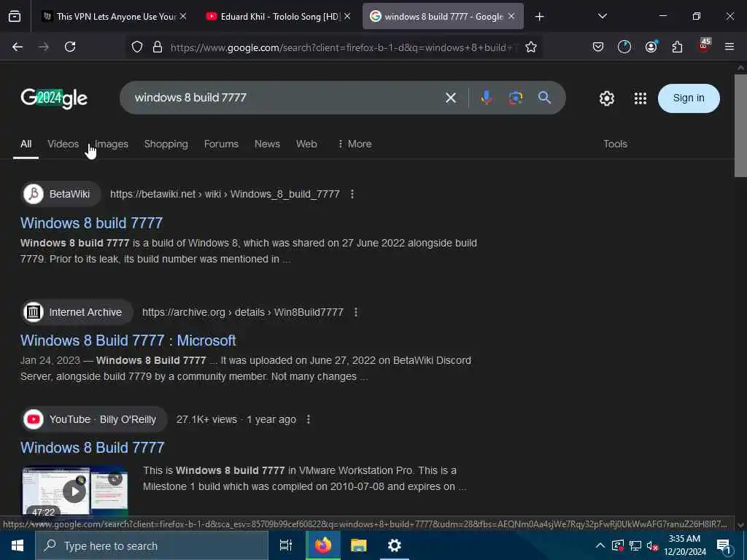Go back to previous page

[18, 47]
